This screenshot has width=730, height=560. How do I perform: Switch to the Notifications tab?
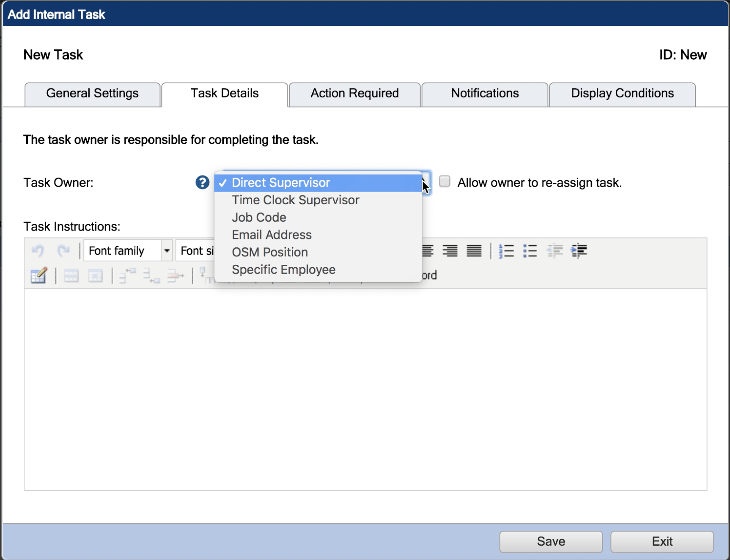[x=484, y=93]
